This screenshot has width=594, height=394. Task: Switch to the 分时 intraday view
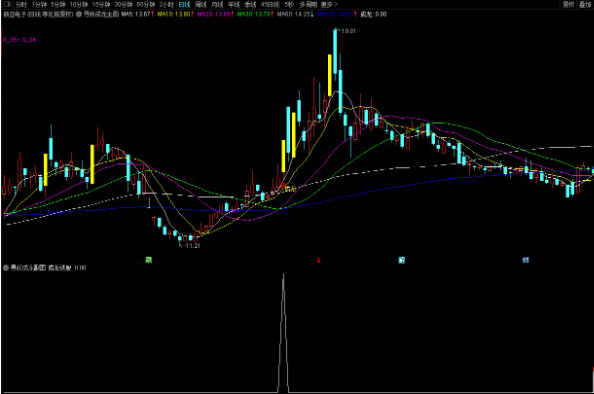[21, 5]
